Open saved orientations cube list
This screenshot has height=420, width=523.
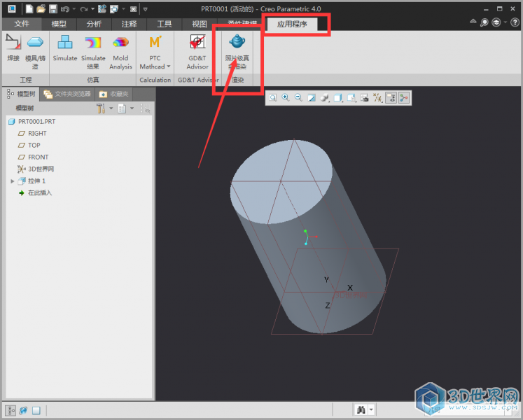coord(338,98)
